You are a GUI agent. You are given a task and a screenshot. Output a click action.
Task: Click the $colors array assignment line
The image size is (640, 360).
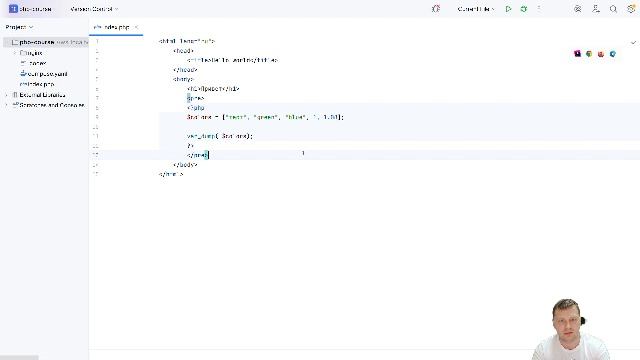click(x=265, y=117)
